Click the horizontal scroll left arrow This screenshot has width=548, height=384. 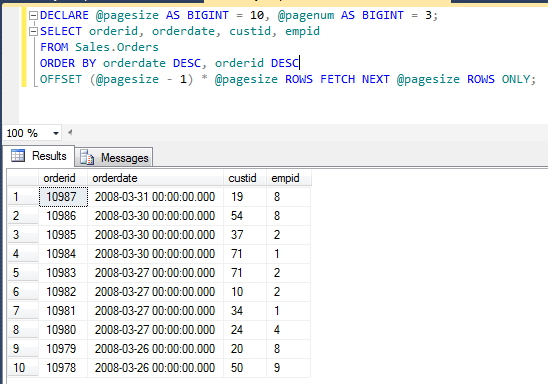[x=70, y=132]
